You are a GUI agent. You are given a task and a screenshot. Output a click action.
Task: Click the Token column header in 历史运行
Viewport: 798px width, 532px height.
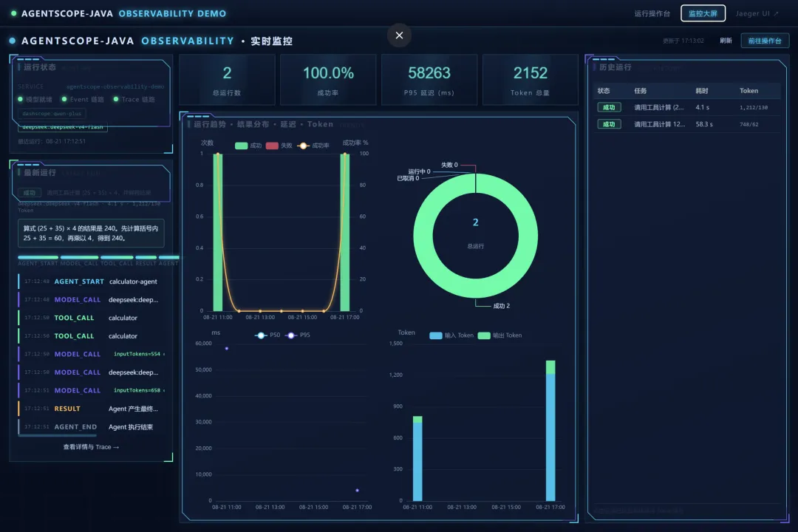point(748,91)
